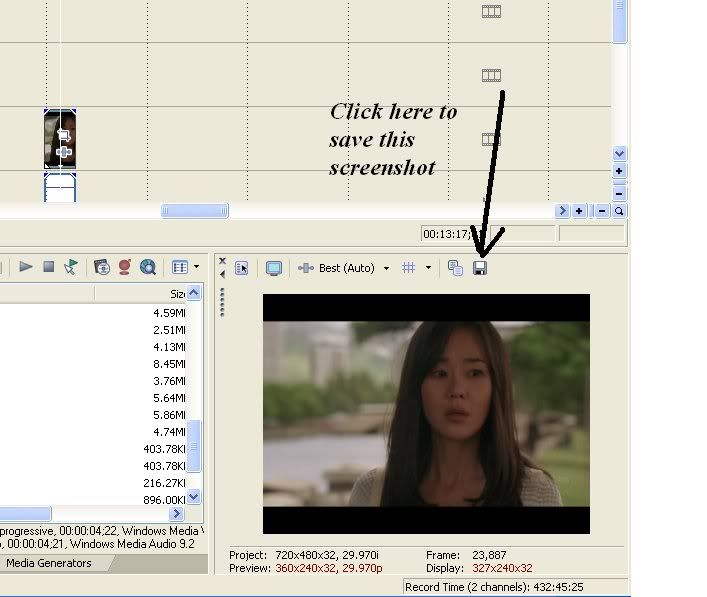
Task: Click media list scroll up arrow
Action: point(193,293)
